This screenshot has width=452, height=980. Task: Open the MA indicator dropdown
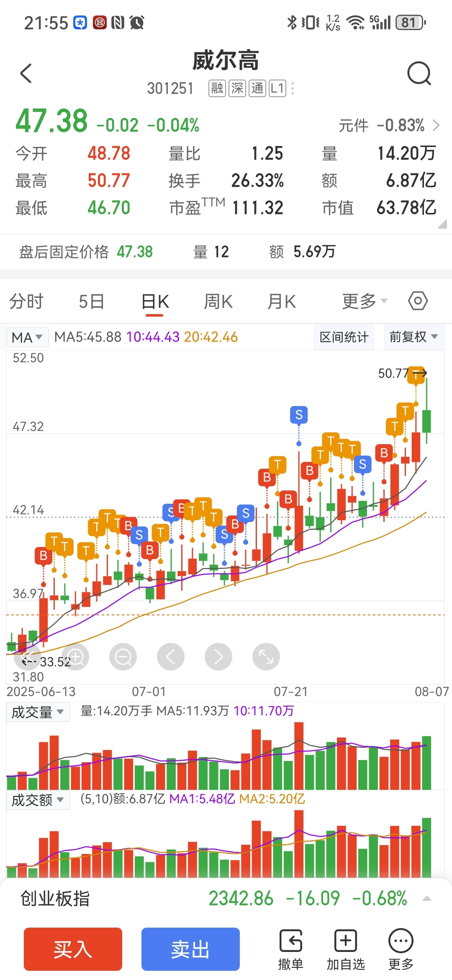[27, 337]
